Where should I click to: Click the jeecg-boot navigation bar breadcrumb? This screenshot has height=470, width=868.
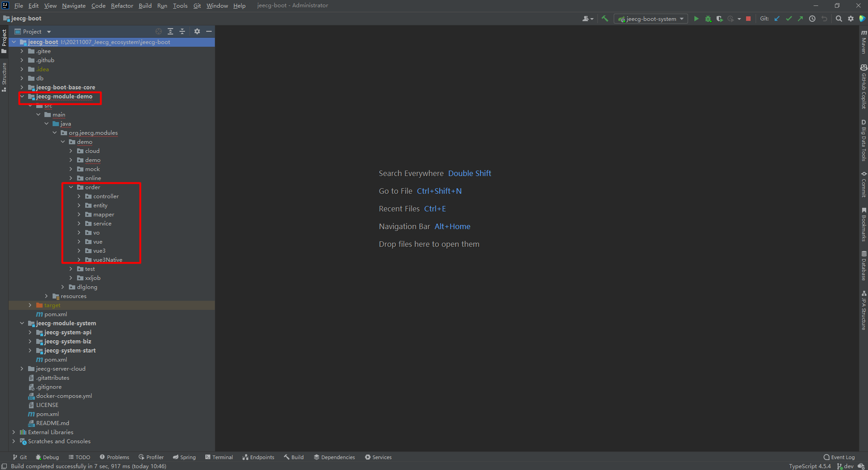coord(23,19)
